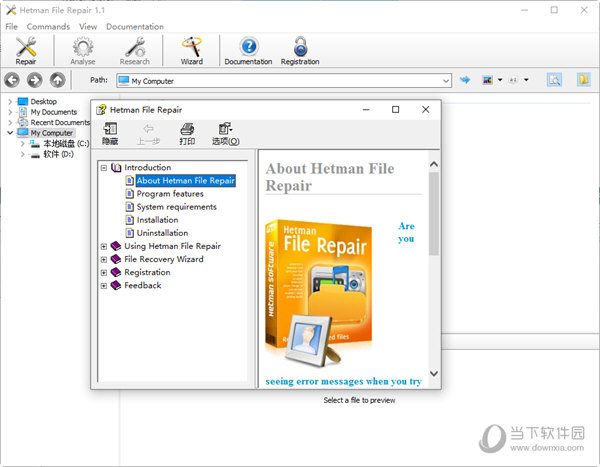Expand the Recent Documents tree node
This screenshot has height=467, width=600.
click(x=10, y=122)
